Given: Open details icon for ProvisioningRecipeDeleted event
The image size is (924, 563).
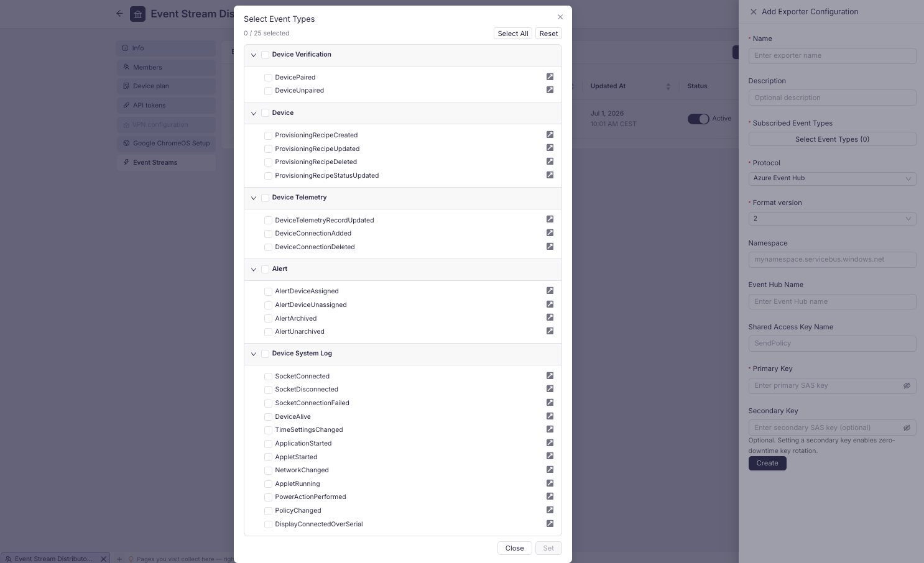Looking at the screenshot, I should click(x=550, y=162).
